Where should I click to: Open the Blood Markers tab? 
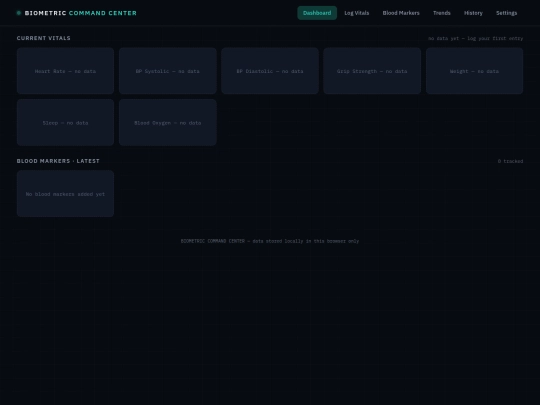(401, 13)
